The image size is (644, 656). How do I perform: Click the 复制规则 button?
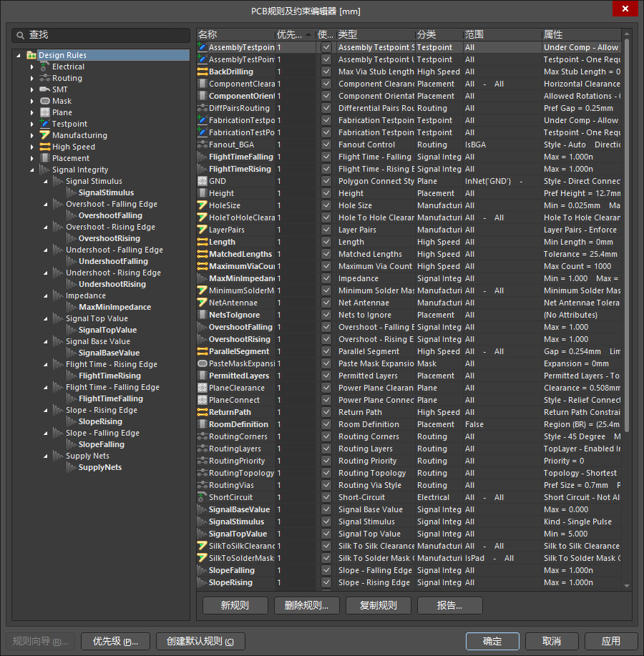tap(379, 605)
